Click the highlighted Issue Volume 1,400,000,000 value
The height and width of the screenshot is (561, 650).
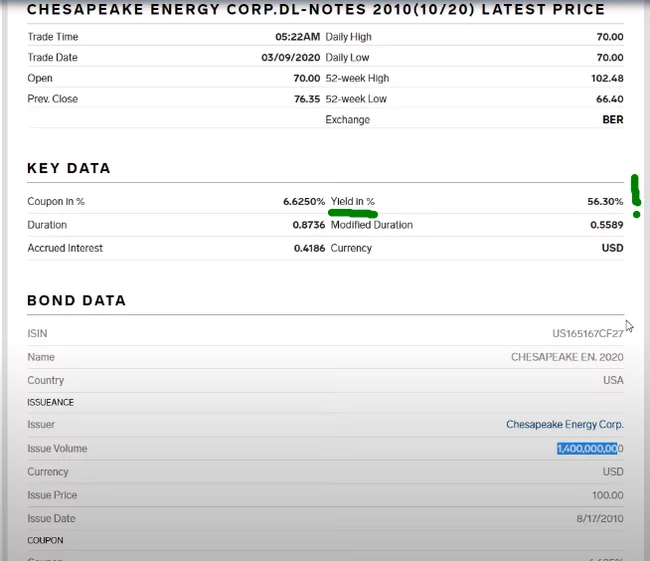[589, 449]
